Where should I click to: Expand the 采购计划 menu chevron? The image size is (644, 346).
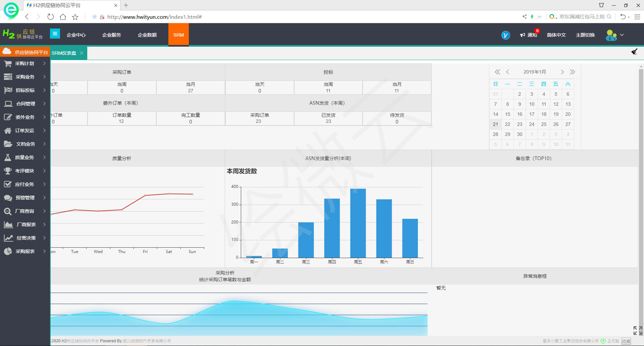(44, 63)
